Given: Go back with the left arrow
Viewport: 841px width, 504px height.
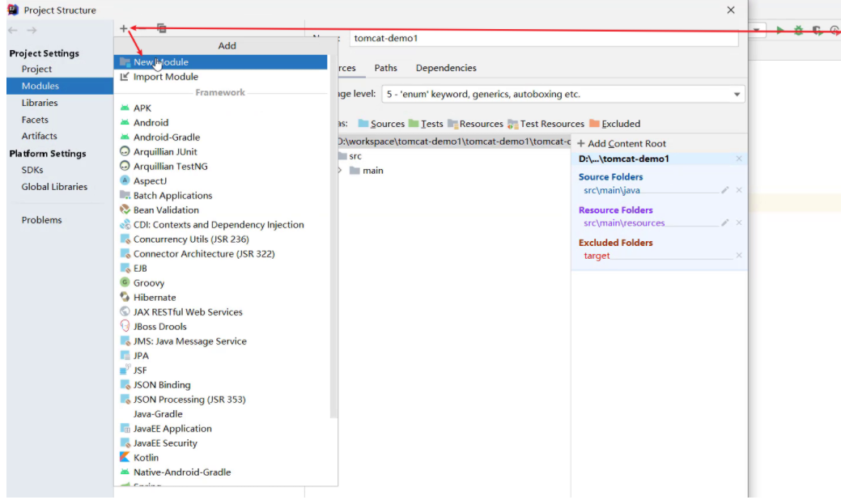Looking at the screenshot, I should (x=13, y=30).
